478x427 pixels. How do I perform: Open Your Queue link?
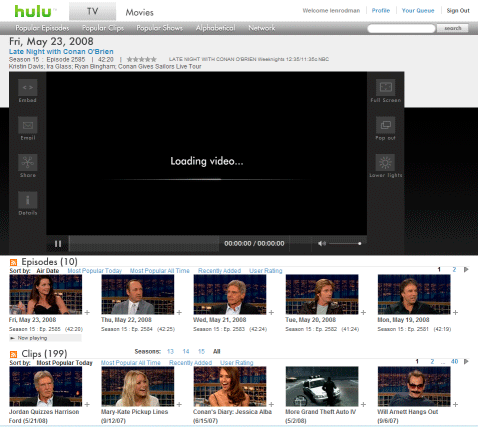coord(418,11)
